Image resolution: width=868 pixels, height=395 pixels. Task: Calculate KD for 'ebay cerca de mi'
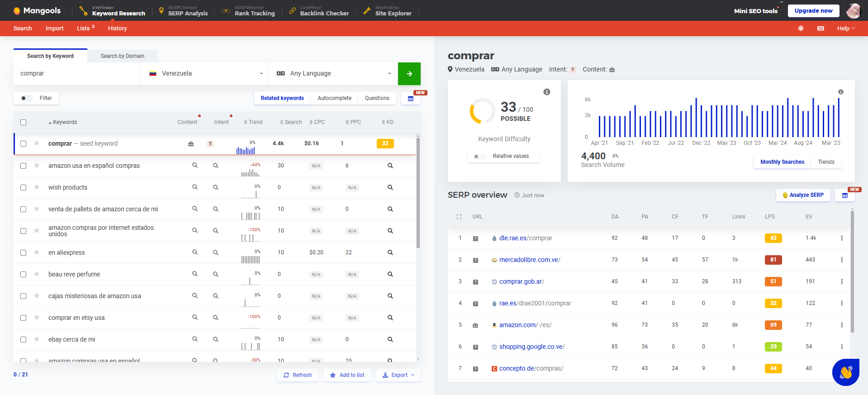(390, 339)
